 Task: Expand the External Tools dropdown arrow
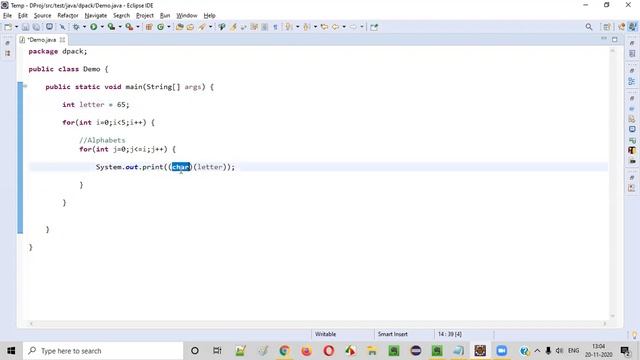click(x=138, y=27)
